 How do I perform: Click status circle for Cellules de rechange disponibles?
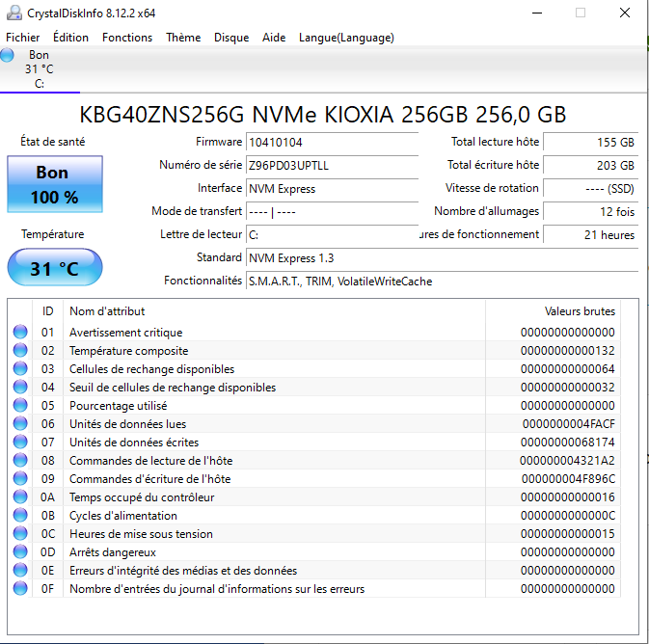click(20, 368)
